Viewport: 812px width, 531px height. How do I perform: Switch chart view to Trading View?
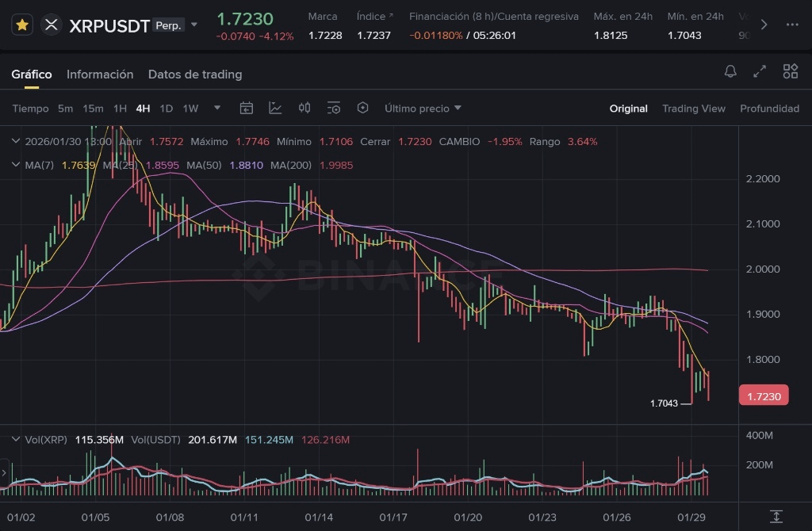(693, 109)
